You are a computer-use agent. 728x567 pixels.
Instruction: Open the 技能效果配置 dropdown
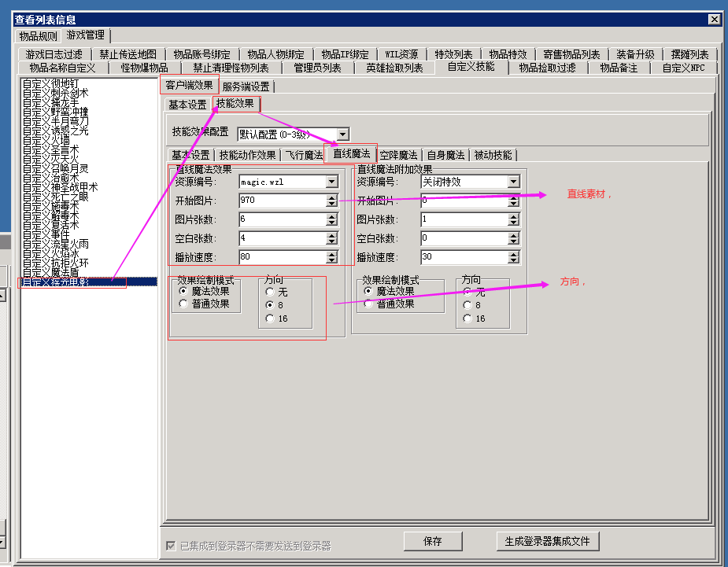coord(342,134)
